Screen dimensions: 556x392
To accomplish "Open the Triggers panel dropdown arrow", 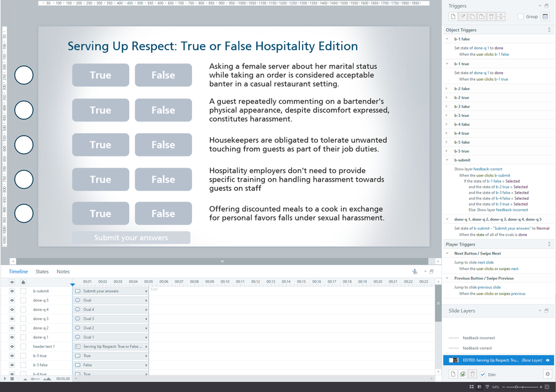I will point(540,6).
